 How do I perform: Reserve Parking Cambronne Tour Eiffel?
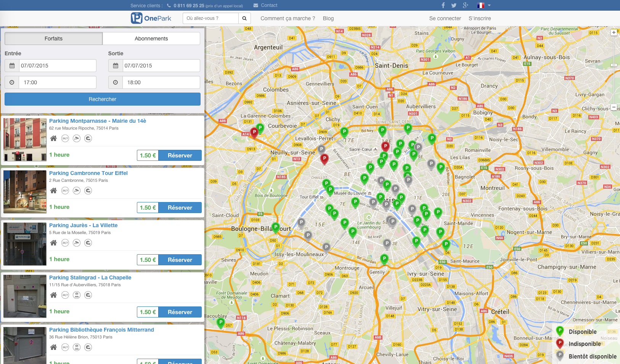[180, 208]
